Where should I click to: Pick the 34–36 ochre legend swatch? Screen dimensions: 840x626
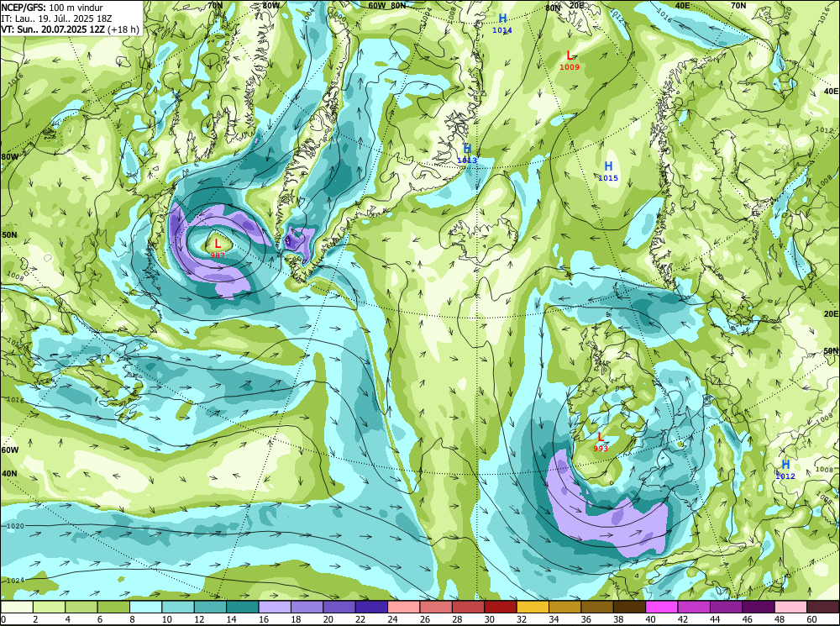click(x=564, y=607)
